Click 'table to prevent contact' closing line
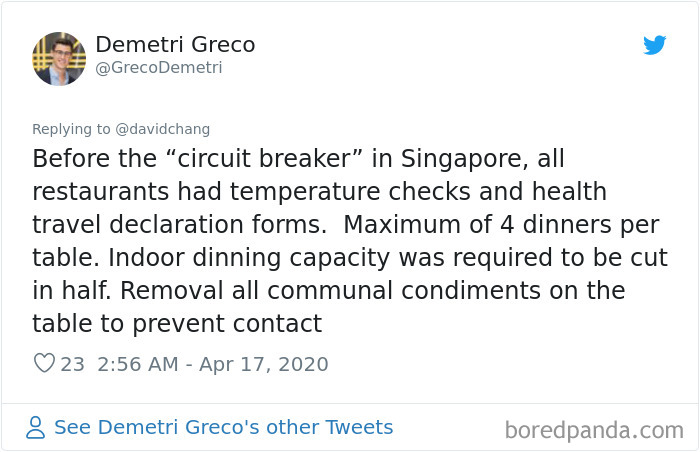 tap(177, 324)
